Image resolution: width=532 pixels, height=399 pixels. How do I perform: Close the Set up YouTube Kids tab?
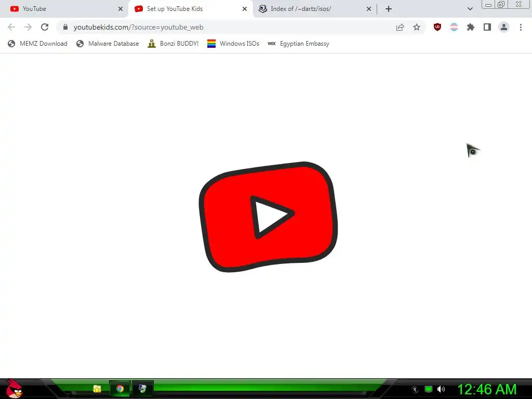click(245, 9)
